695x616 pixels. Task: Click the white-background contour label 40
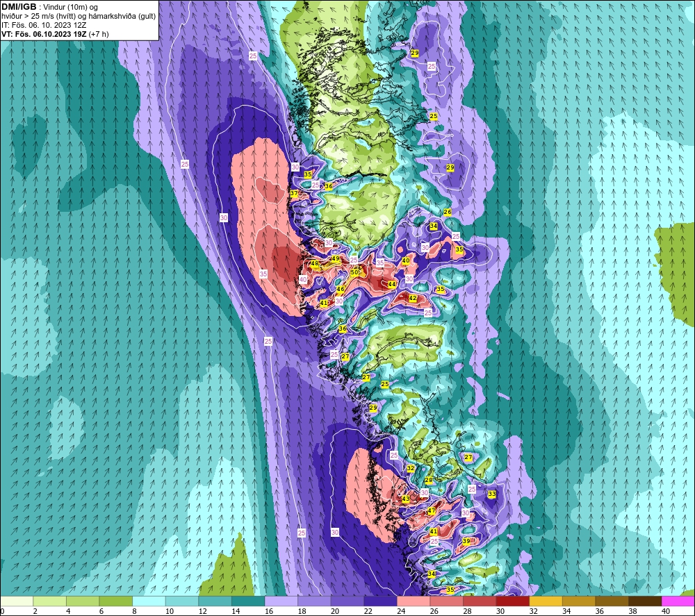coord(303,279)
